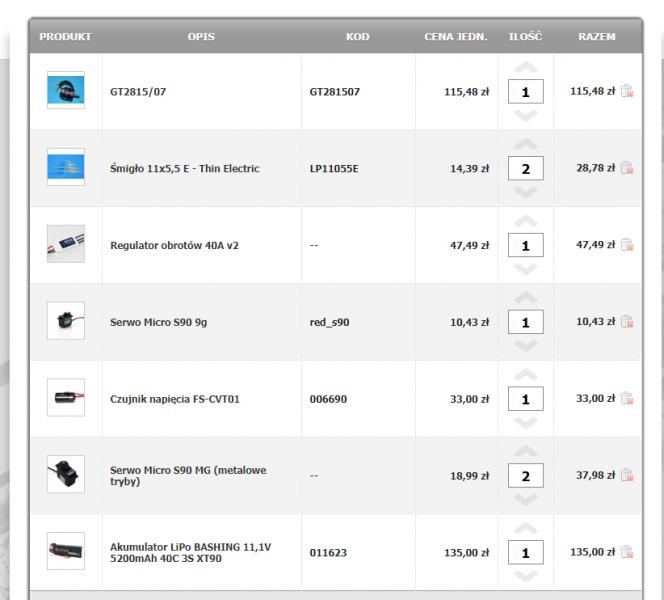Increase Regulator obrotów 40A v2 quantity
This screenshot has width=664, height=600.
525,222
